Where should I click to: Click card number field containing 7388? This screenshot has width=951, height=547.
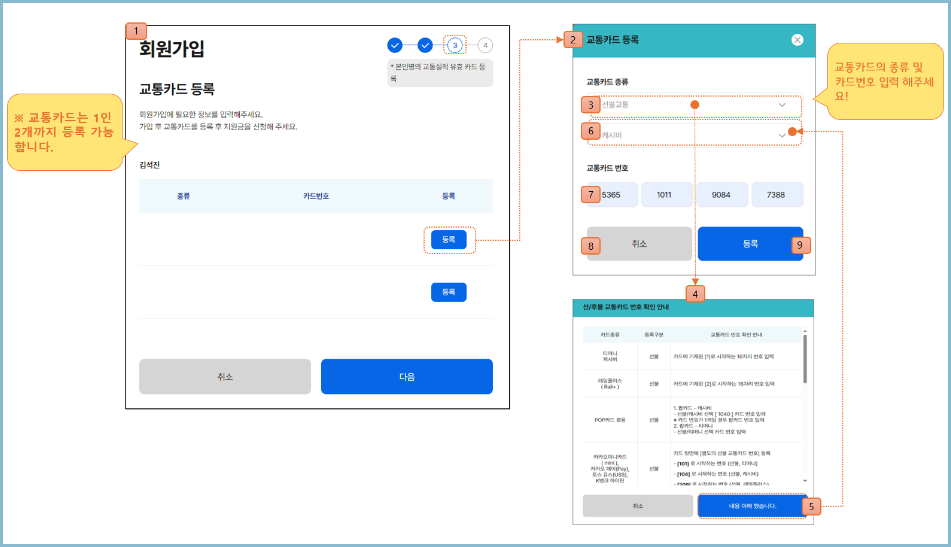pyautogui.click(x=777, y=195)
